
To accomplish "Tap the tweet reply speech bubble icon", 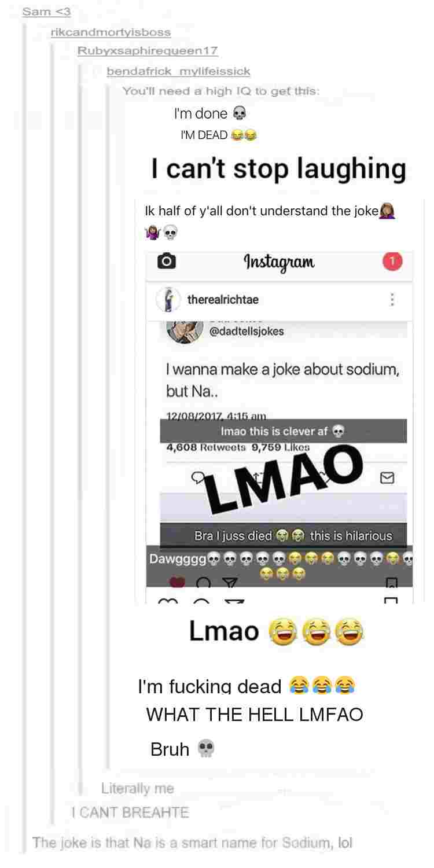I will coord(198,478).
